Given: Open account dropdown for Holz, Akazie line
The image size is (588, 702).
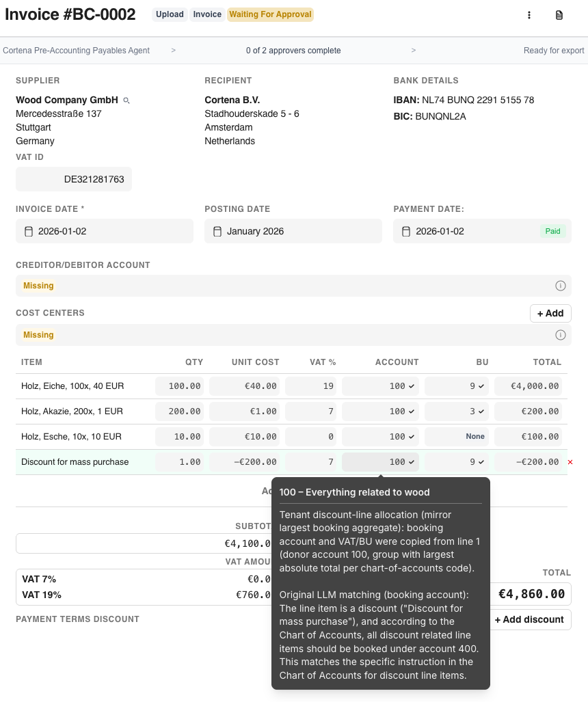Looking at the screenshot, I should click(380, 411).
